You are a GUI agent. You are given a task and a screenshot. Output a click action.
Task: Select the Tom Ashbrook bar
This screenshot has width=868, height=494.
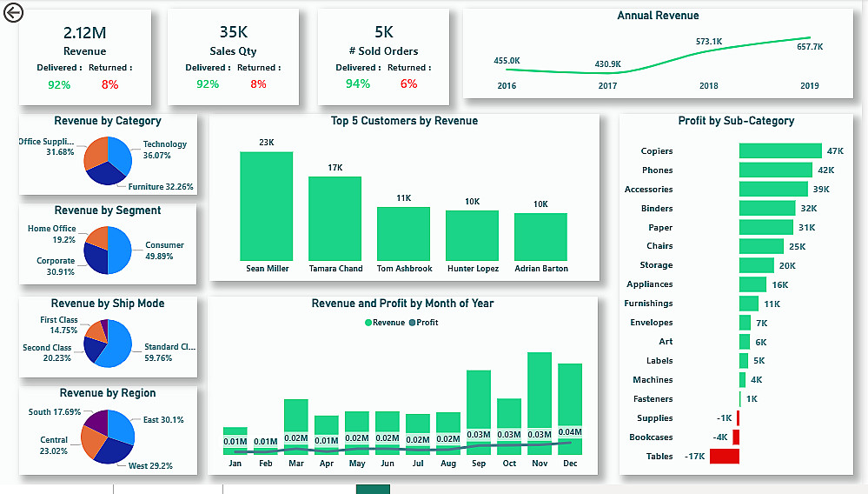pos(403,234)
